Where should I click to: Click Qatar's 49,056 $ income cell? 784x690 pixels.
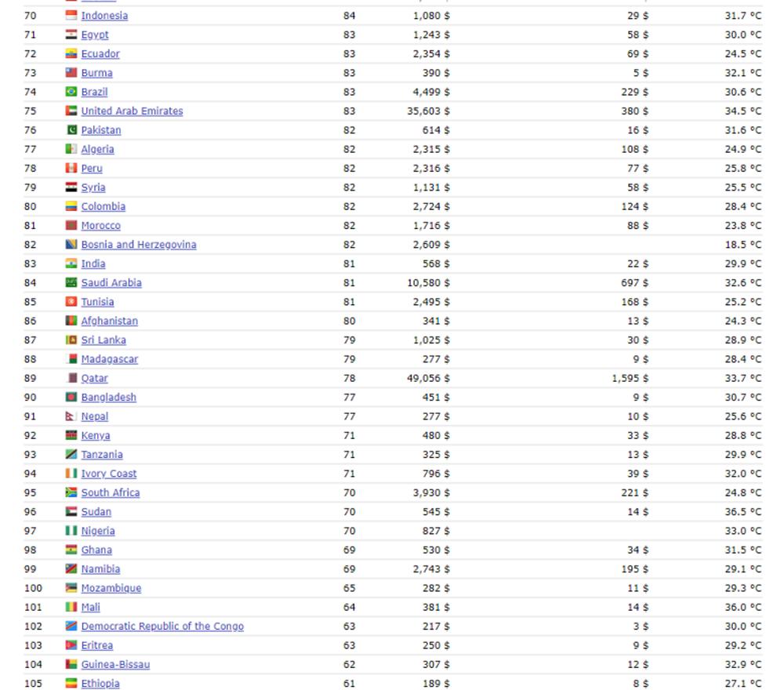click(x=428, y=379)
